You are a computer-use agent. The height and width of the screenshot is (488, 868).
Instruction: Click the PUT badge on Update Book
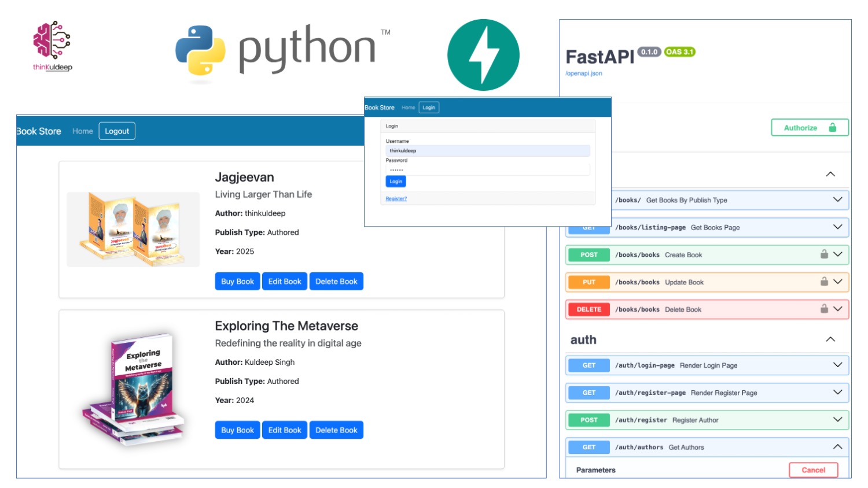(589, 282)
